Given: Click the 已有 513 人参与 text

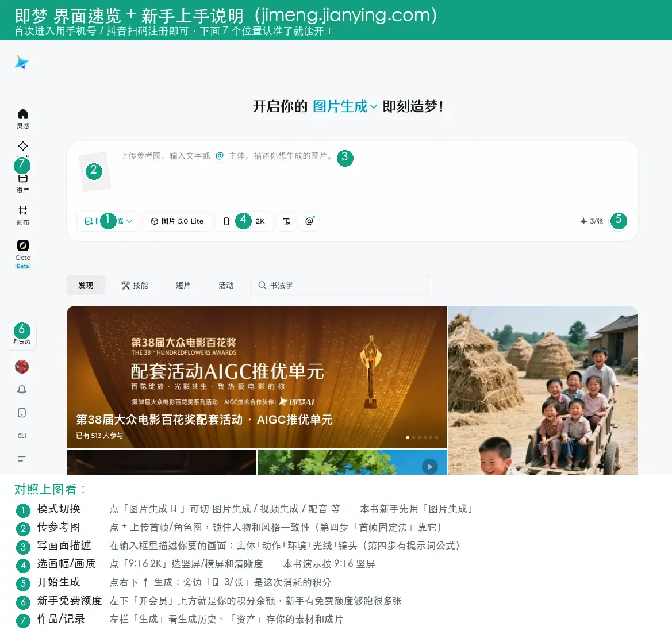Looking at the screenshot, I should point(99,436).
